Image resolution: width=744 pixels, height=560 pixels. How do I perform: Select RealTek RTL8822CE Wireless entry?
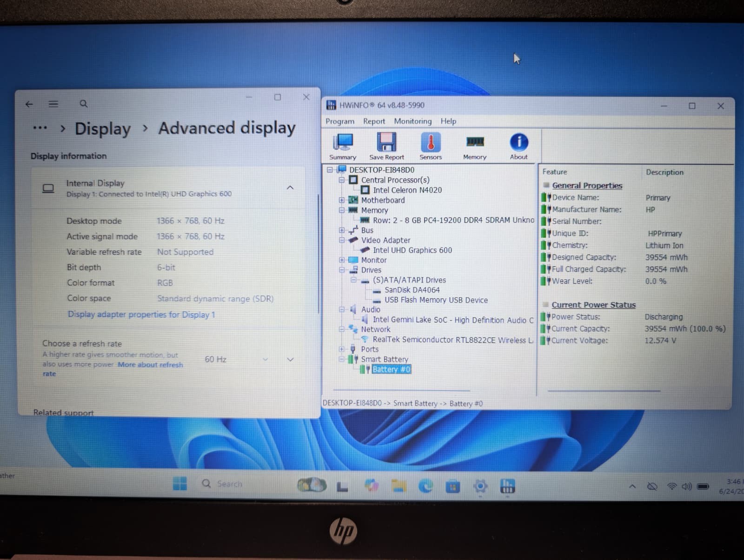point(453,340)
